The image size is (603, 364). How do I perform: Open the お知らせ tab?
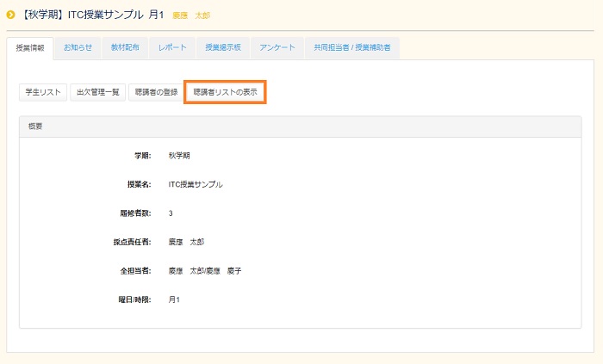point(78,48)
